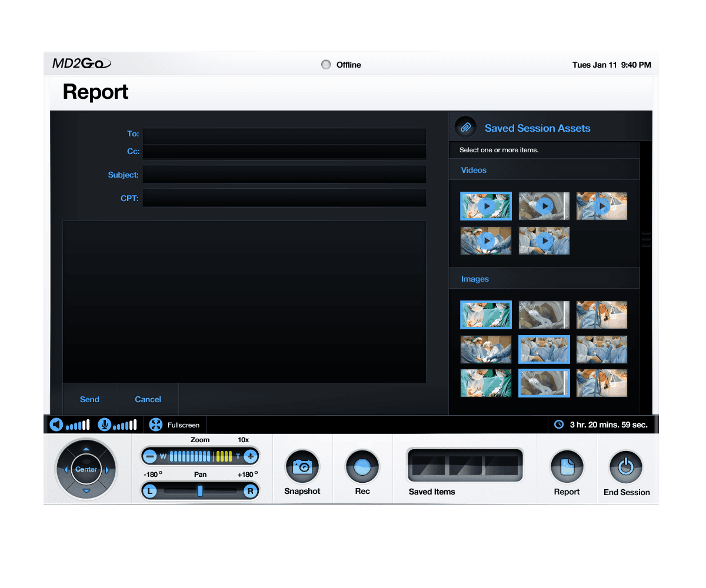The image size is (706, 588).
Task: Open the first Saved Items slot
Action: click(x=428, y=466)
